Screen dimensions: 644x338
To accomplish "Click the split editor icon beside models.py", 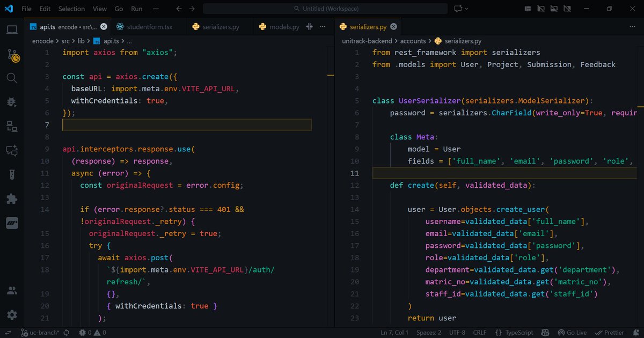I will [310, 27].
